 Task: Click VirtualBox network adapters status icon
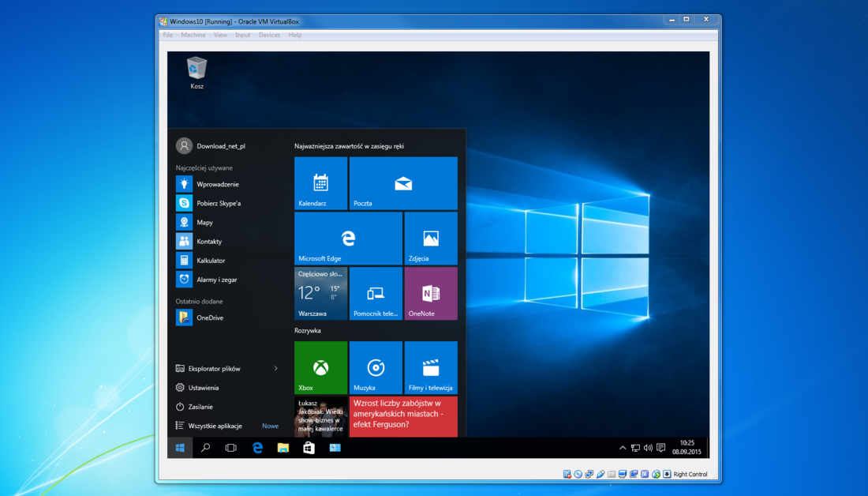coord(589,474)
